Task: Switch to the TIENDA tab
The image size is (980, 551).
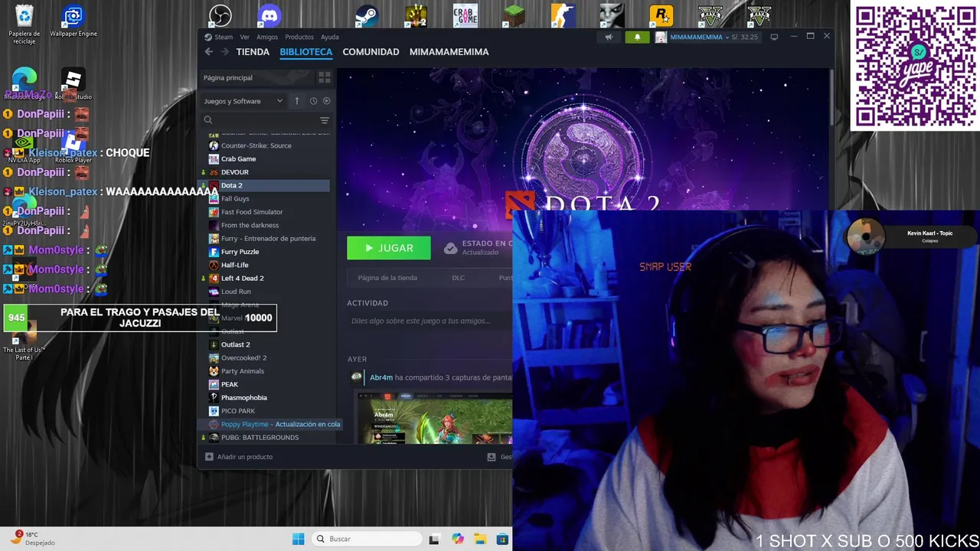Action: point(253,52)
